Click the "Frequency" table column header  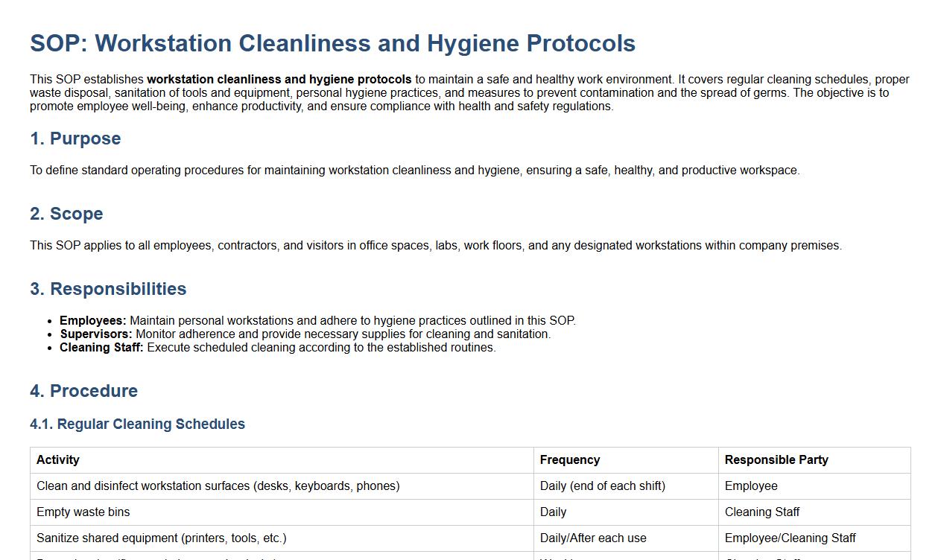tap(569, 460)
